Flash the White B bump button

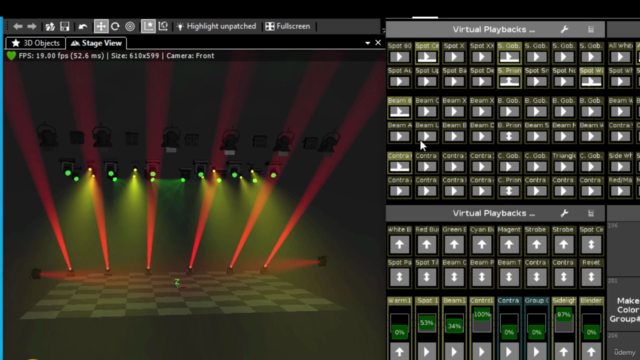[x=400, y=244]
